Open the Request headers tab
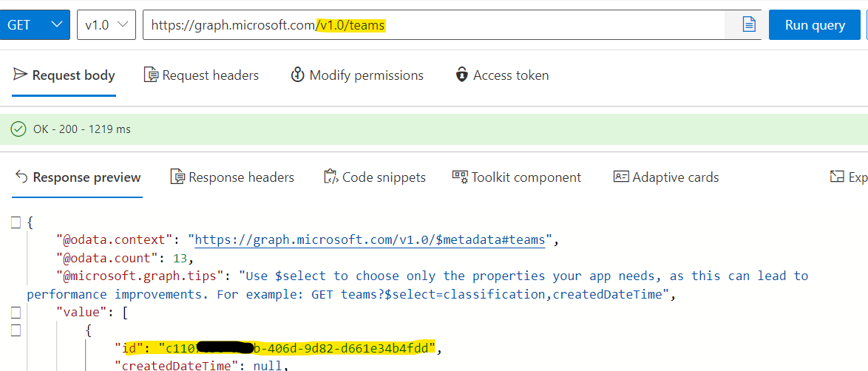This screenshot has height=371, width=868. tap(201, 75)
